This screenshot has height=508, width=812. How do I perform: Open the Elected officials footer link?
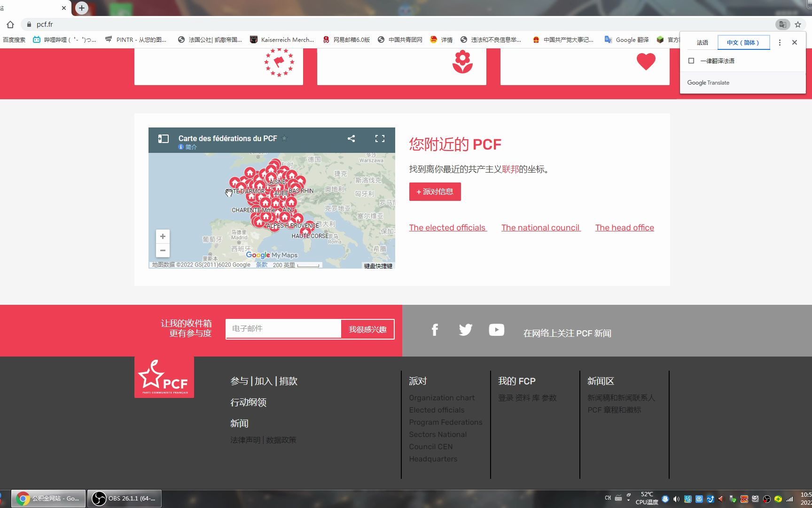(x=437, y=410)
